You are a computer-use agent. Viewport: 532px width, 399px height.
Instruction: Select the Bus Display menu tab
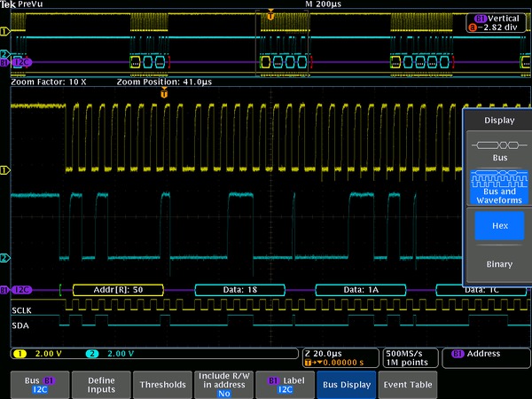coord(346,384)
